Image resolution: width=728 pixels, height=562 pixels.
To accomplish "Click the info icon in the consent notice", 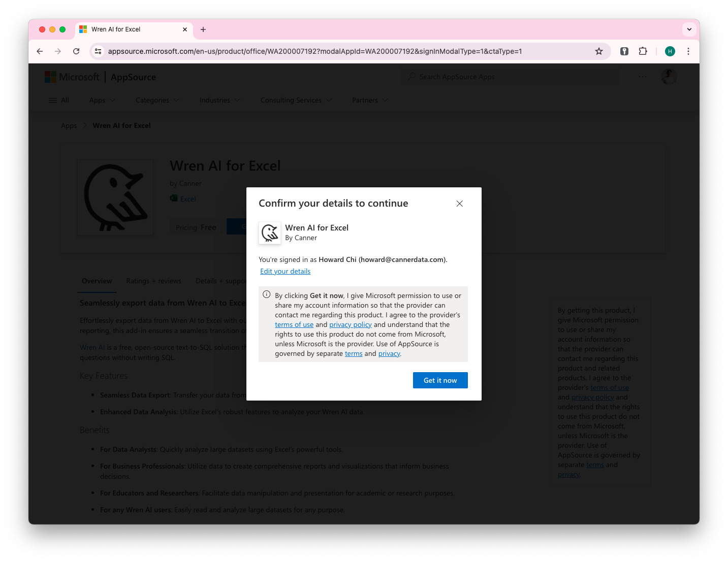I will tap(266, 294).
